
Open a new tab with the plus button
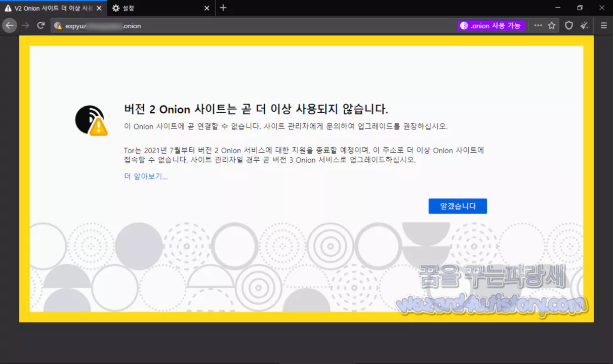[224, 8]
